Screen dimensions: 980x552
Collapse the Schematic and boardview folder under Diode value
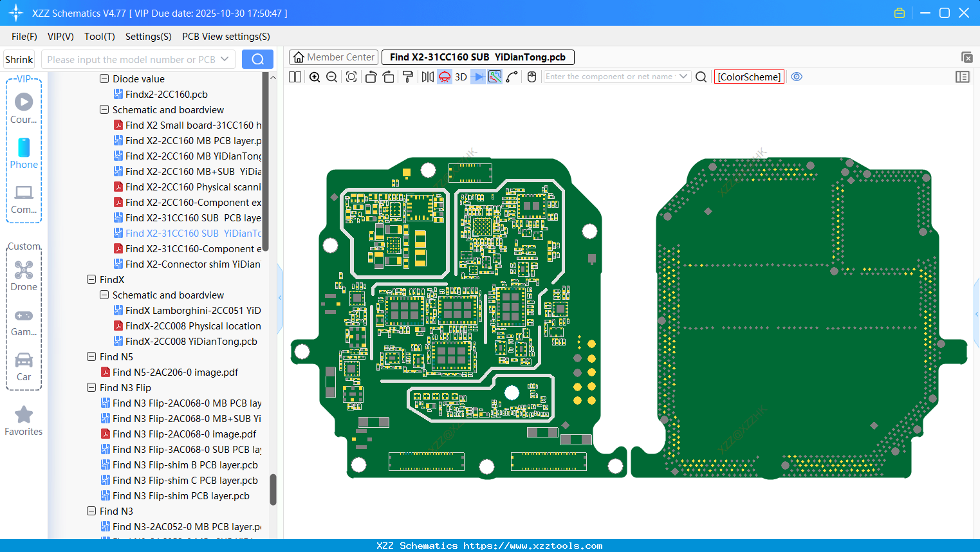pos(104,110)
